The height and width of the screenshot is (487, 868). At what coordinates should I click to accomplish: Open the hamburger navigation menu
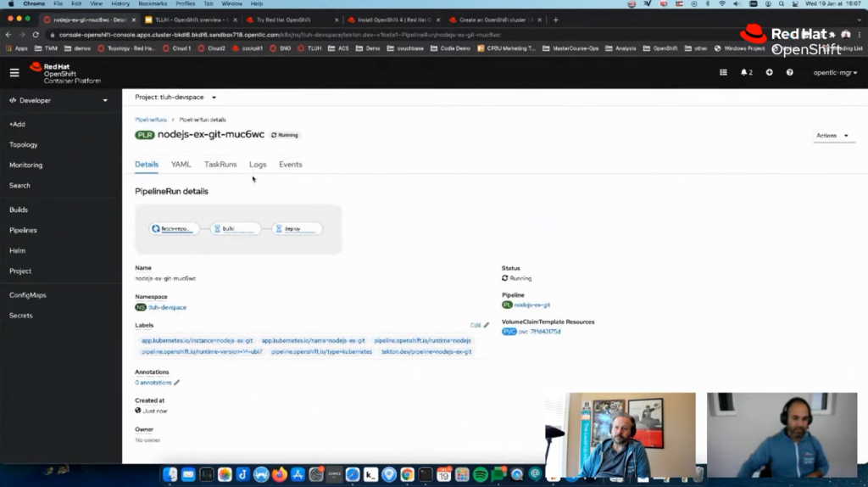click(x=14, y=73)
